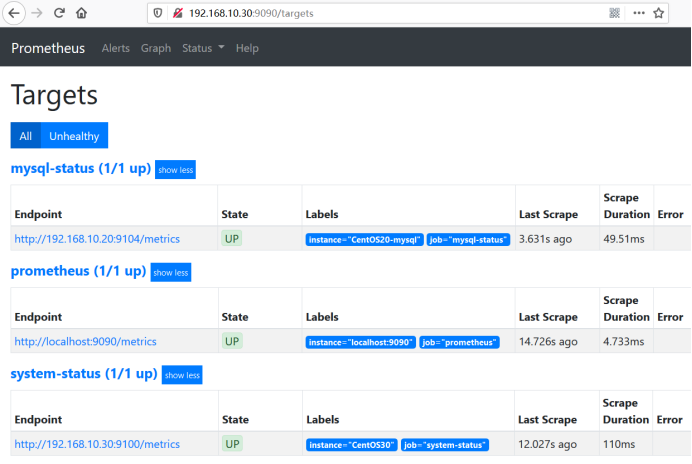This screenshot has width=692, height=464.
Task: Click the 14.726s ago last scrape value
Action: 548,341
